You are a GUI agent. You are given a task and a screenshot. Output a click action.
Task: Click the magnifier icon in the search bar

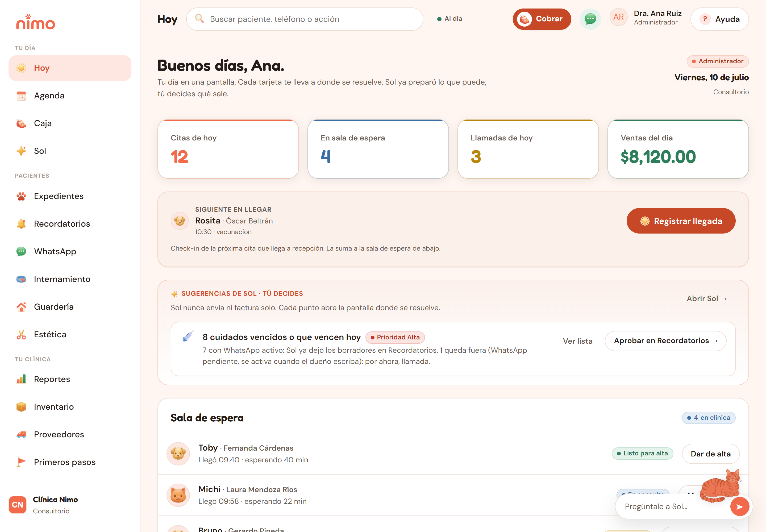click(199, 18)
